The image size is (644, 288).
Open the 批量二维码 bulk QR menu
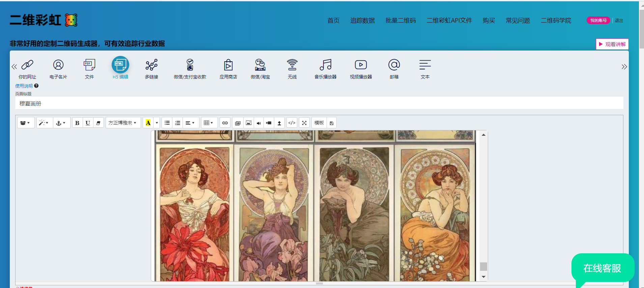click(x=401, y=21)
